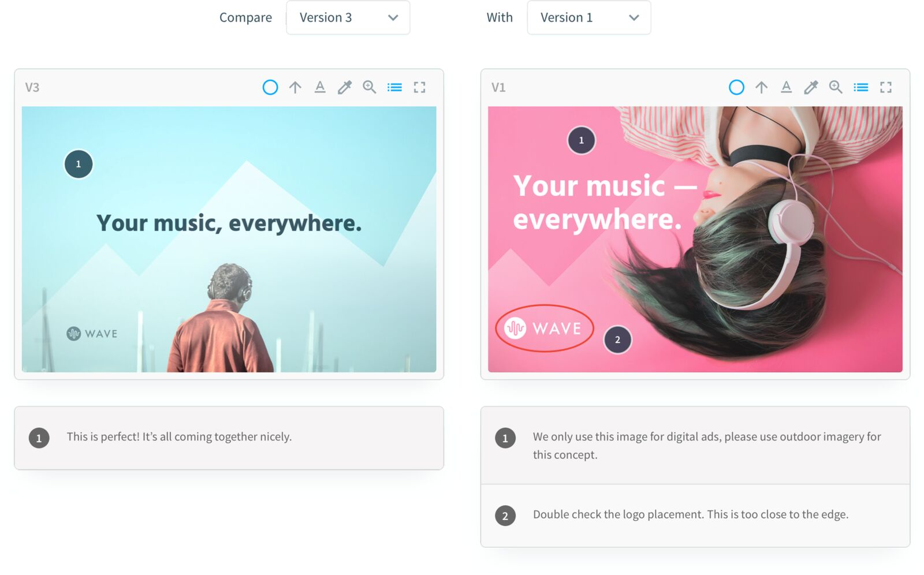The height and width of the screenshot is (575, 924).
Task: Select the comment about outdoor imagery
Action: click(x=695, y=445)
